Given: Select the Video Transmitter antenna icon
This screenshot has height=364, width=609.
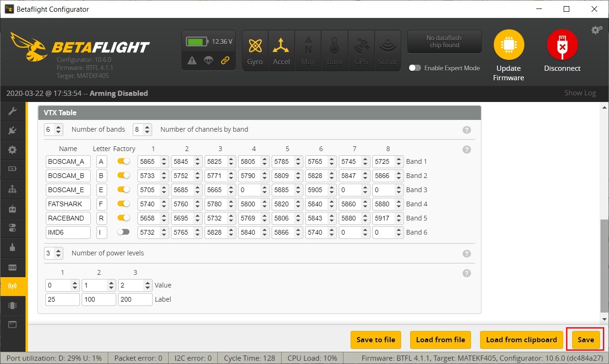Looking at the screenshot, I should tap(13, 286).
